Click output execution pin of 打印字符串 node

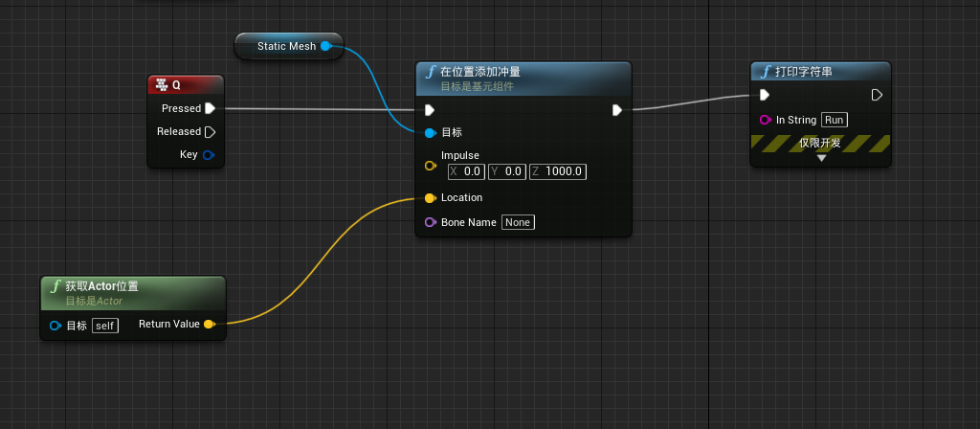coord(877,95)
